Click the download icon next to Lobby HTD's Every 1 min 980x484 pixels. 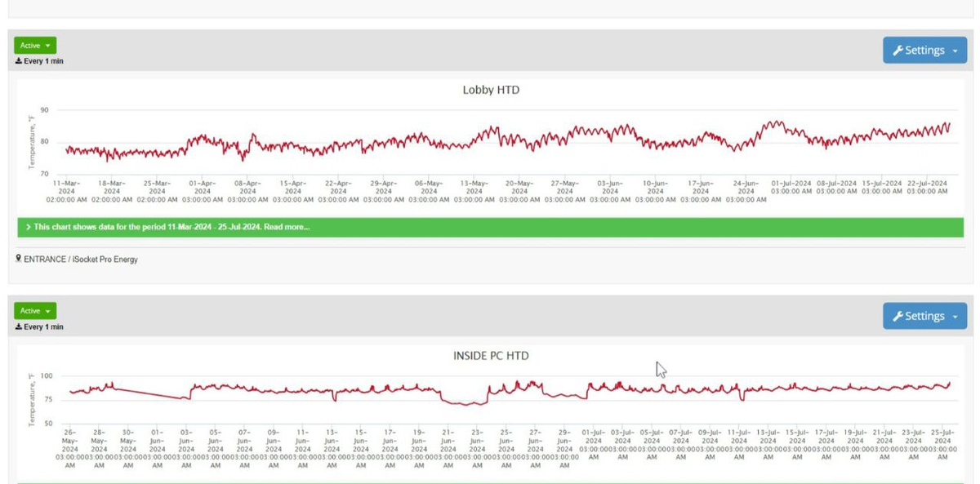point(18,61)
